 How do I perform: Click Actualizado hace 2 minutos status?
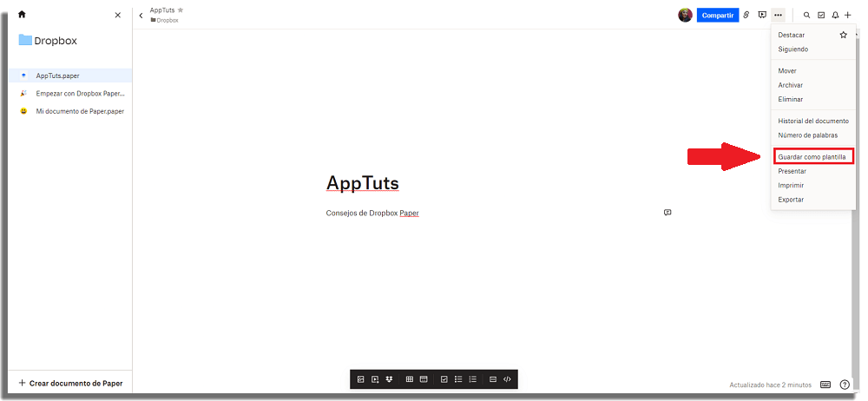tap(771, 385)
